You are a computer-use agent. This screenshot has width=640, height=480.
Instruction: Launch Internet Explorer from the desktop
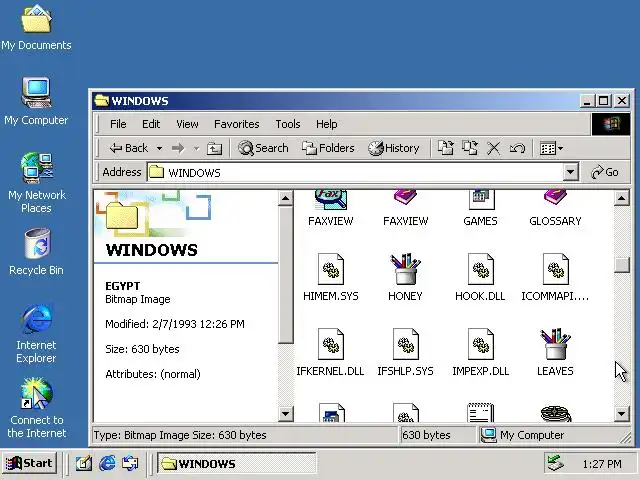click(x=36, y=333)
